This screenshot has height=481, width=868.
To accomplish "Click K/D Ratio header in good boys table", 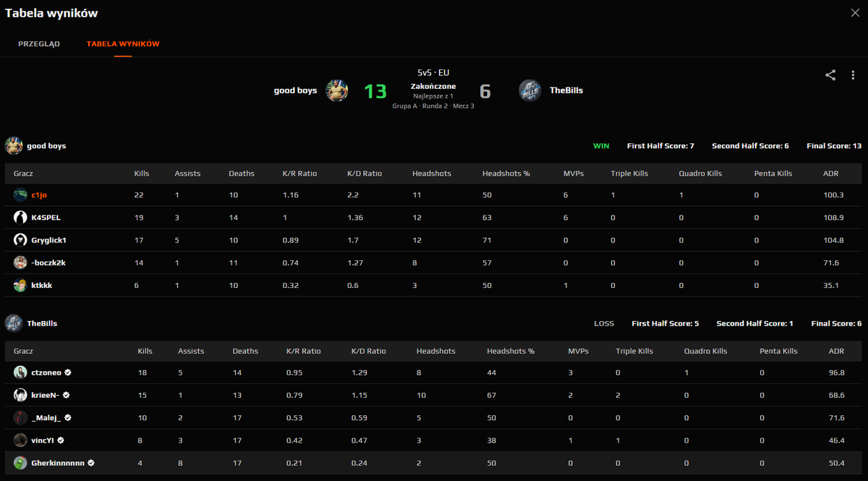I will click(365, 174).
